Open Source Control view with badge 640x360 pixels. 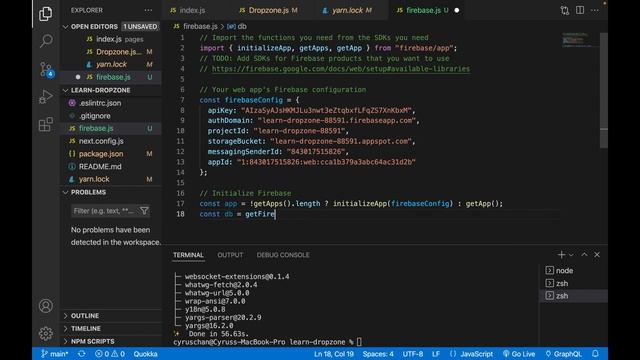(46, 69)
